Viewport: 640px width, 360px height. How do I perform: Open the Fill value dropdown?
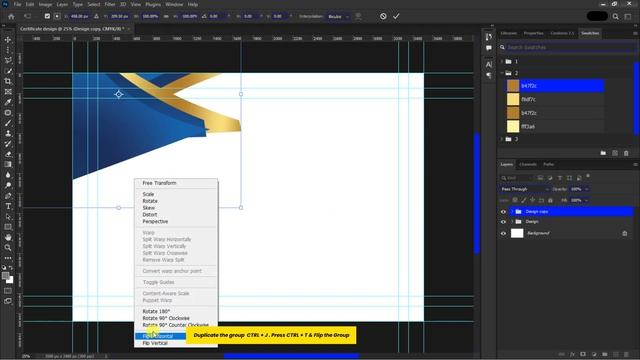[x=587, y=200]
